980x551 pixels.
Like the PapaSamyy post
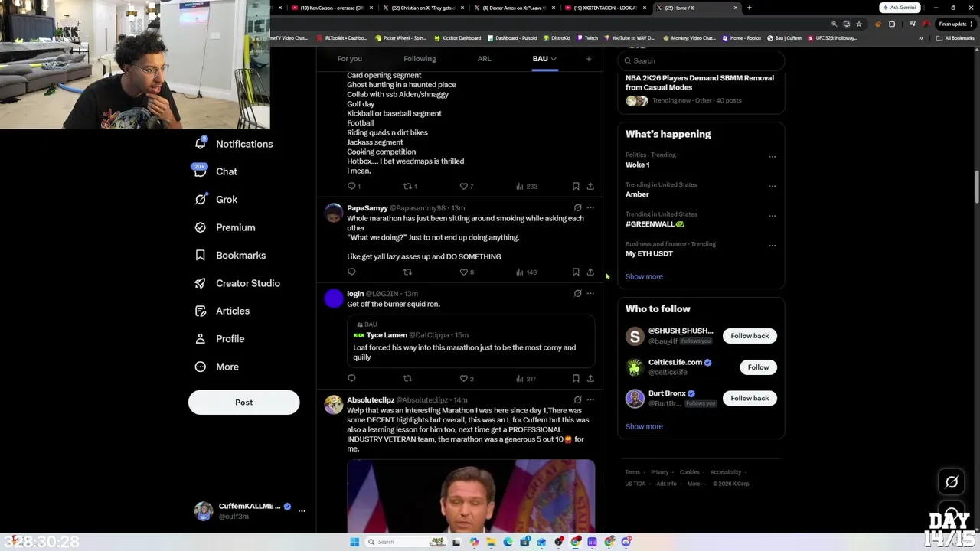click(466, 272)
